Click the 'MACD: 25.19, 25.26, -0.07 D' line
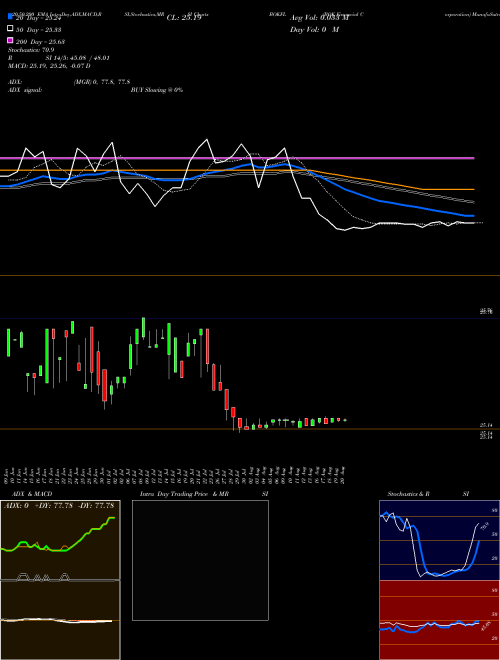500x660 pixels. pos(49,66)
